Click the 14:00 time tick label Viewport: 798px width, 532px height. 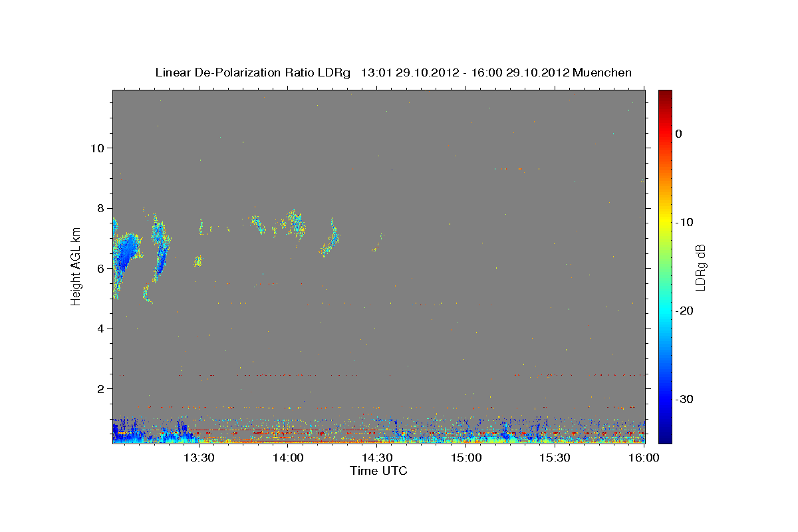pyautogui.click(x=288, y=458)
